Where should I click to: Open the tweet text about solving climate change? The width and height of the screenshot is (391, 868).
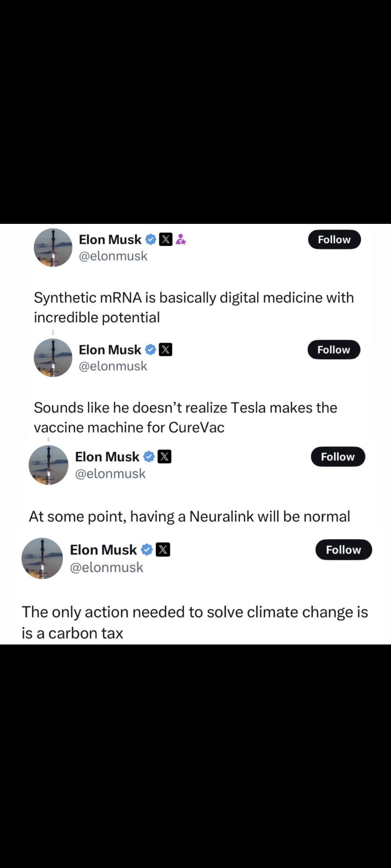tap(195, 622)
